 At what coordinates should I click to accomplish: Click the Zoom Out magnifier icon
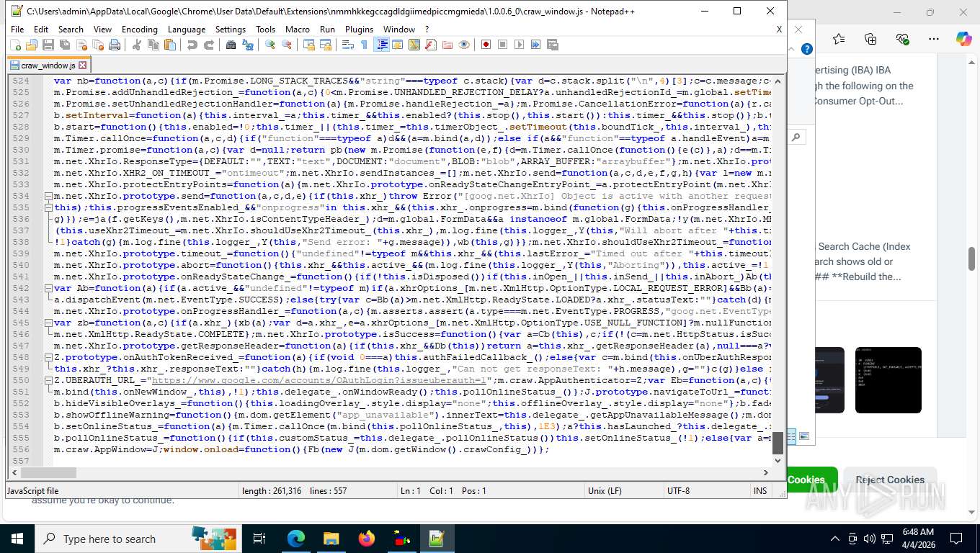coord(286,45)
